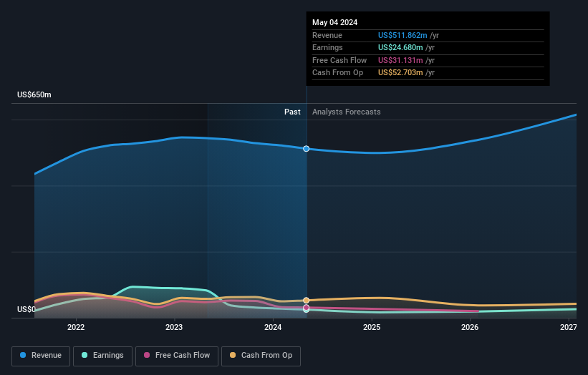Select the Revenue data point marker
Image resolution: width=588 pixels, height=375 pixels.
tap(307, 149)
